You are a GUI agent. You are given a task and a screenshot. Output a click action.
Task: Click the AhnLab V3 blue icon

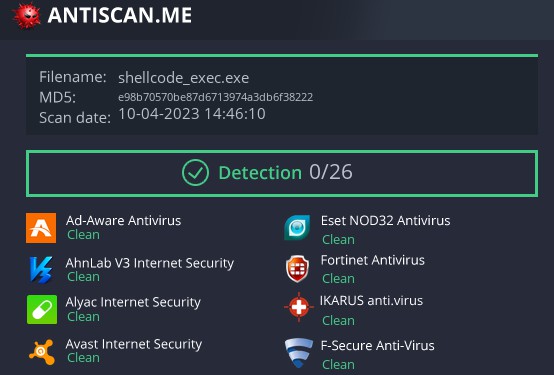(x=41, y=270)
